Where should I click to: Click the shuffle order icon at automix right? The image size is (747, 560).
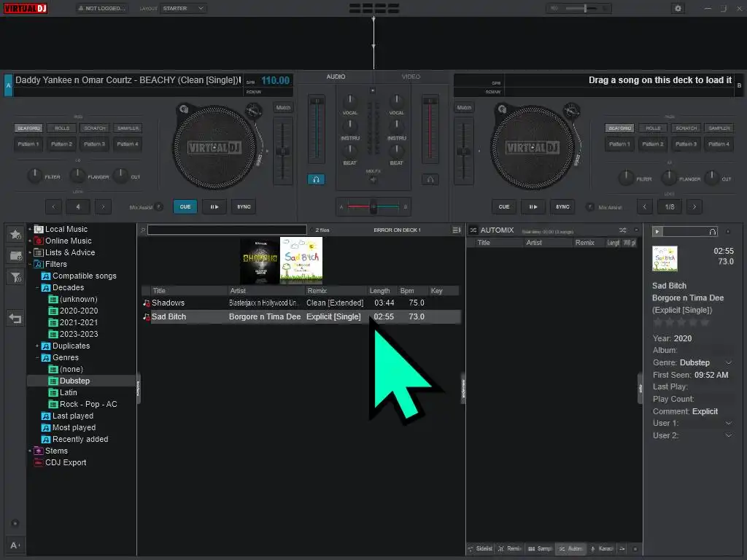[623, 230]
